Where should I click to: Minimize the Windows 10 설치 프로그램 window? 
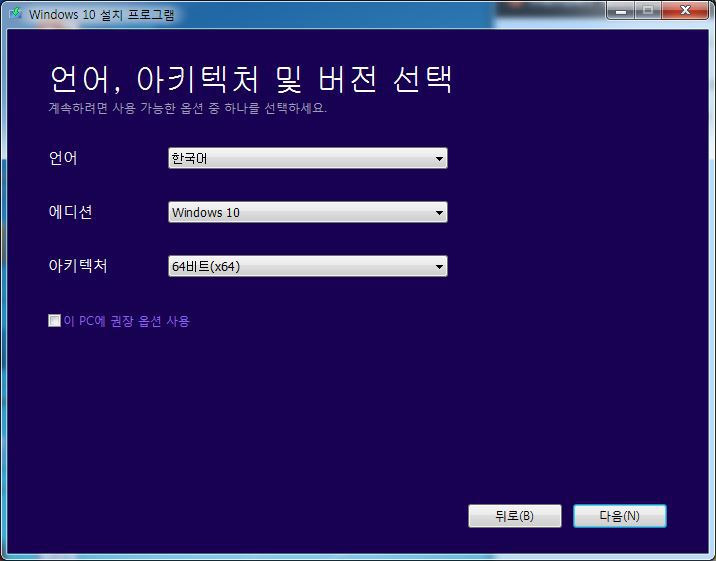621,10
